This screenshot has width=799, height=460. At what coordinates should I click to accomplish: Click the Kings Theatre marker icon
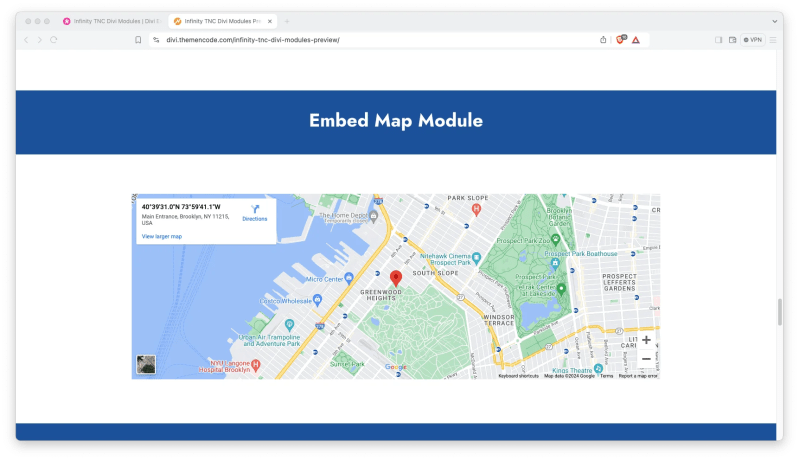(598, 368)
